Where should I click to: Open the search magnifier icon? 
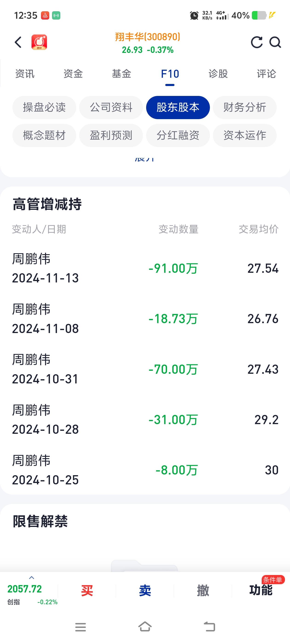(x=275, y=42)
